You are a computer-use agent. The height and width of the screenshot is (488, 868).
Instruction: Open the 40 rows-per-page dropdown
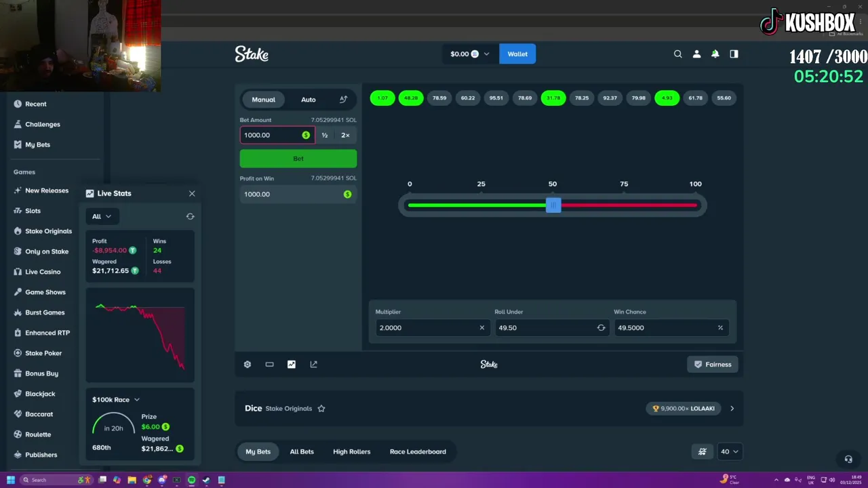pos(730,451)
